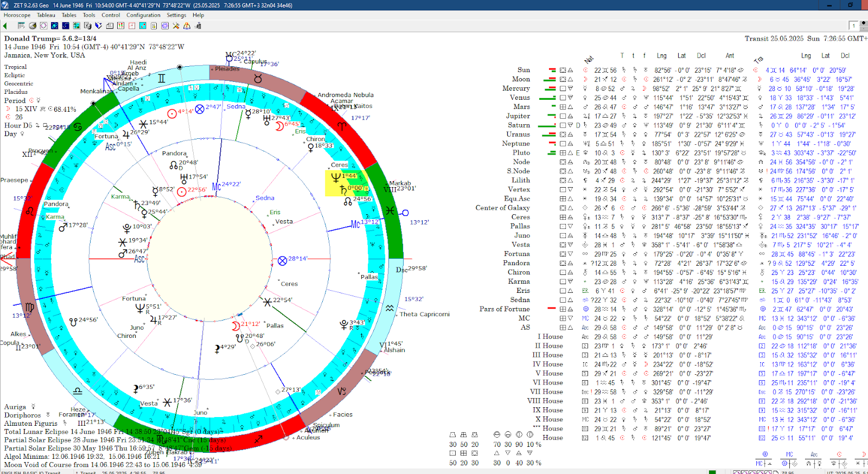Open the crossed tools settings icon
The height and width of the screenshot is (474, 868).
pyautogui.click(x=176, y=25)
